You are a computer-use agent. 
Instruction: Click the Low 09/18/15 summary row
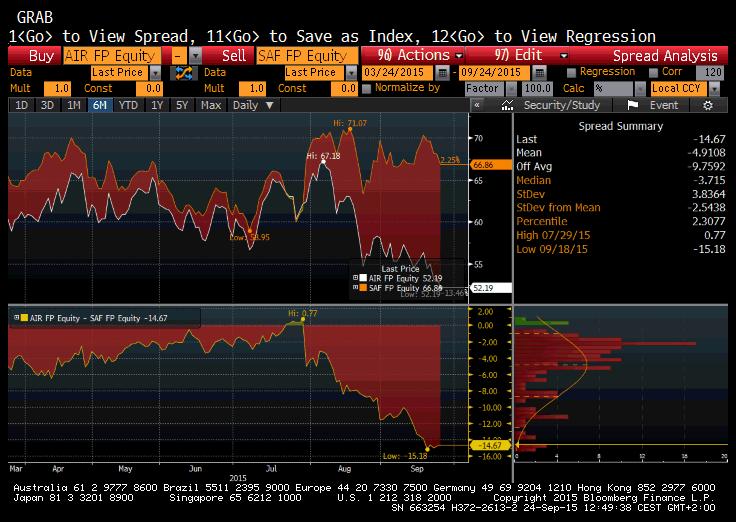point(621,249)
